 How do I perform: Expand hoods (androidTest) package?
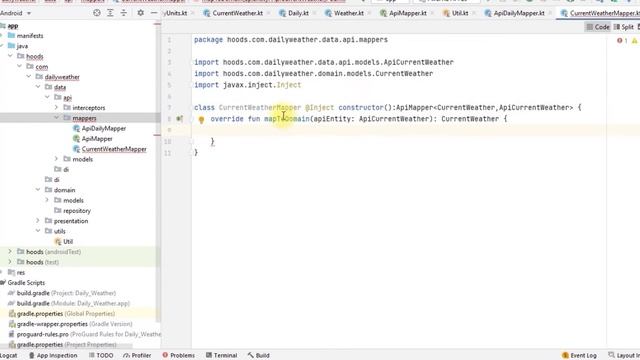coord(10,251)
